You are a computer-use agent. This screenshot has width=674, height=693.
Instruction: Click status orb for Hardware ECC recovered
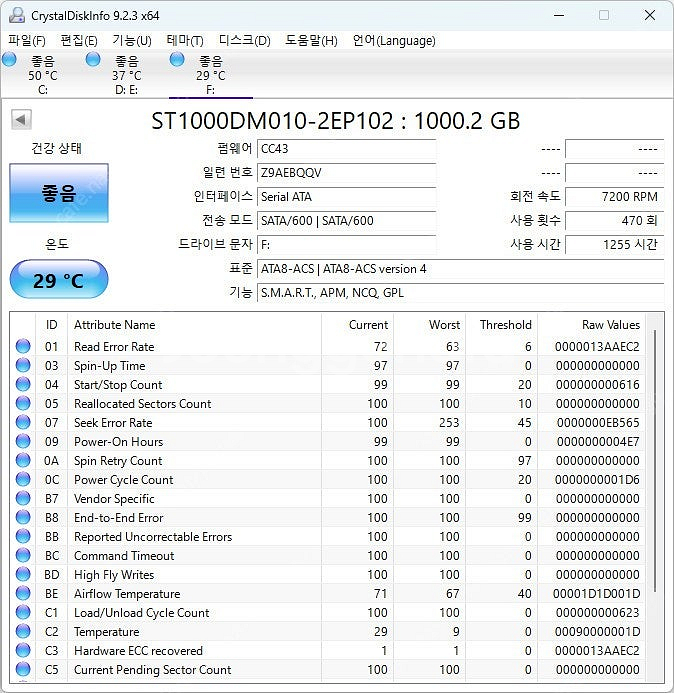pyautogui.click(x=23, y=650)
